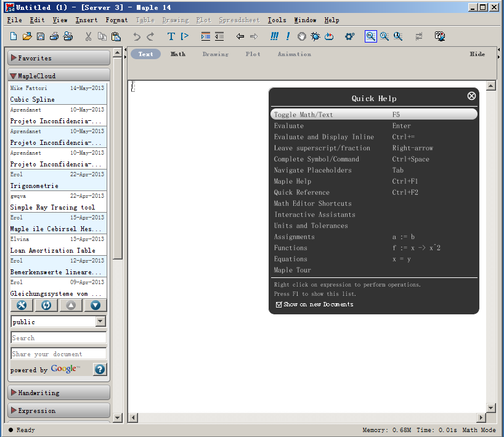Switch to Math input mode
This screenshot has height=437, width=504.
click(178, 54)
